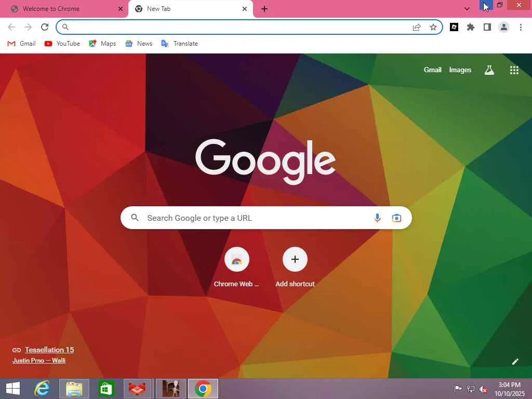This screenshot has height=399, width=532.
Task: Open the Chrome Web Store shortcut
Action: click(x=236, y=268)
